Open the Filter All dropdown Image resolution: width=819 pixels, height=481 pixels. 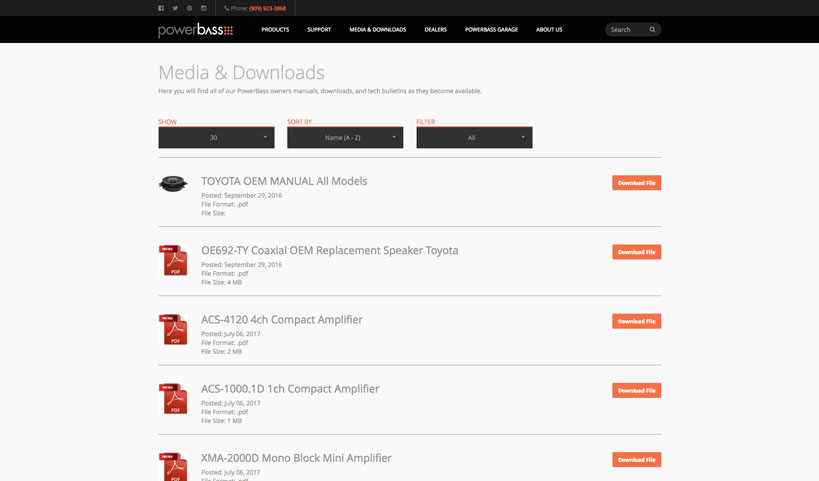click(474, 137)
